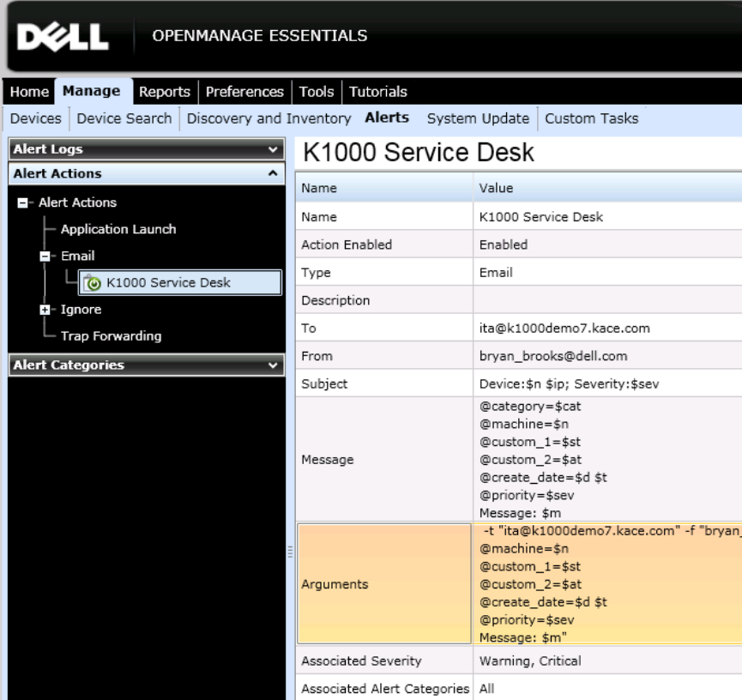This screenshot has width=742, height=700.
Task: Switch to the Reports tab
Action: [x=165, y=92]
